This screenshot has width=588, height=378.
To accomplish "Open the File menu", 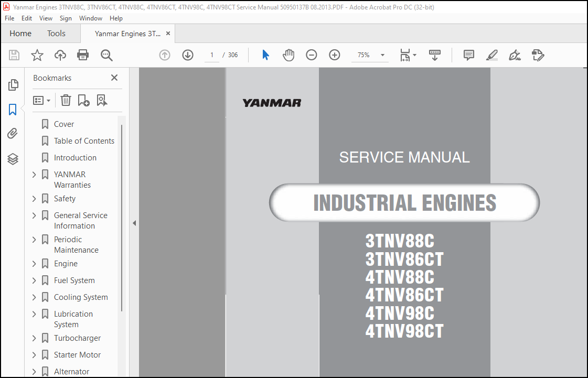I will point(9,18).
